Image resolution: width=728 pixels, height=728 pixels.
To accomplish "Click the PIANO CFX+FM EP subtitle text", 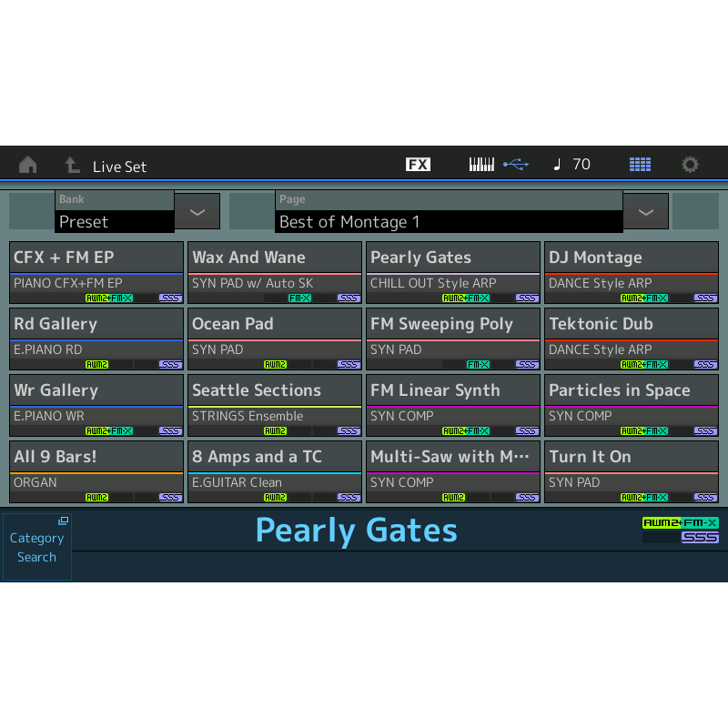I will click(67, 283).
